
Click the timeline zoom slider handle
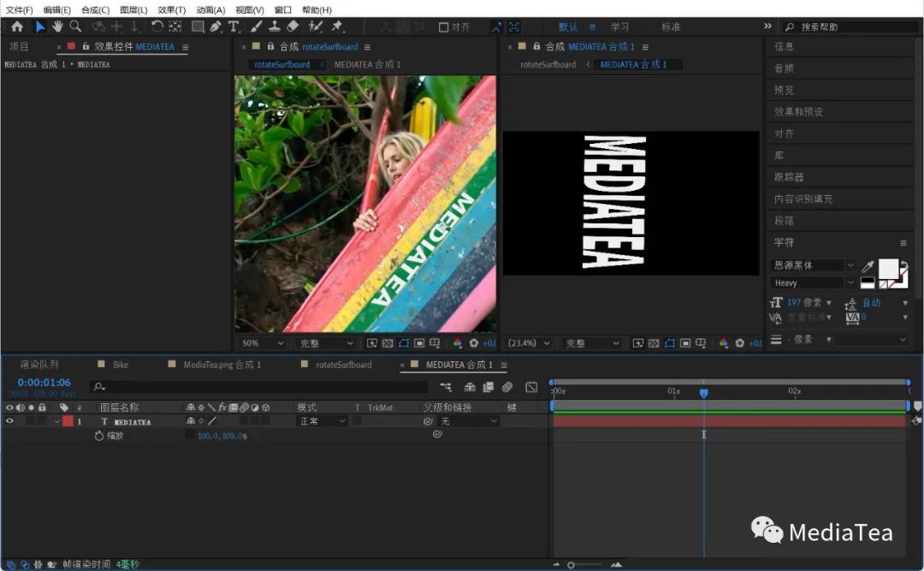571,565
